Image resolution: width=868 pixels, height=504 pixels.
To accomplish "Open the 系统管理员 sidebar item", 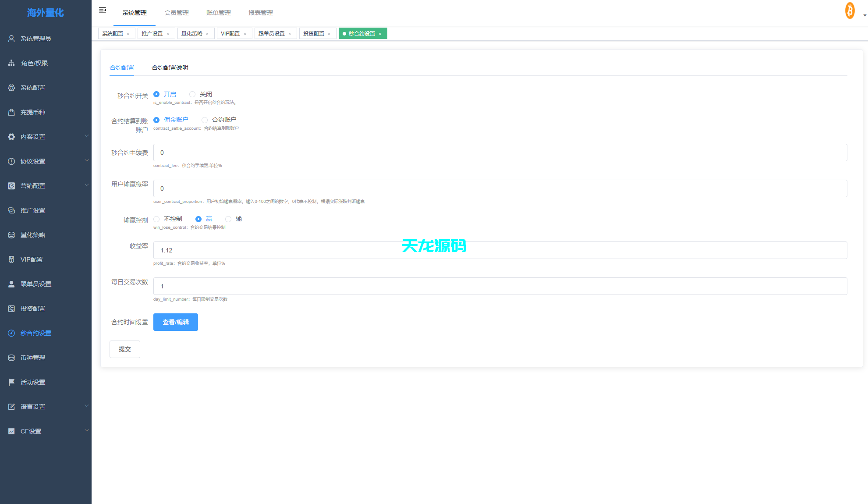I will coord(34,39).
